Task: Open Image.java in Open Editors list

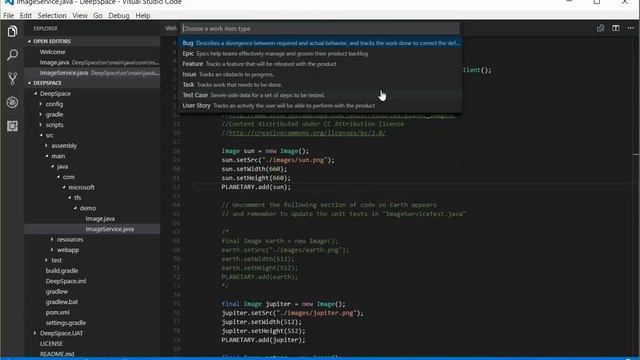Action: (92, 62)
